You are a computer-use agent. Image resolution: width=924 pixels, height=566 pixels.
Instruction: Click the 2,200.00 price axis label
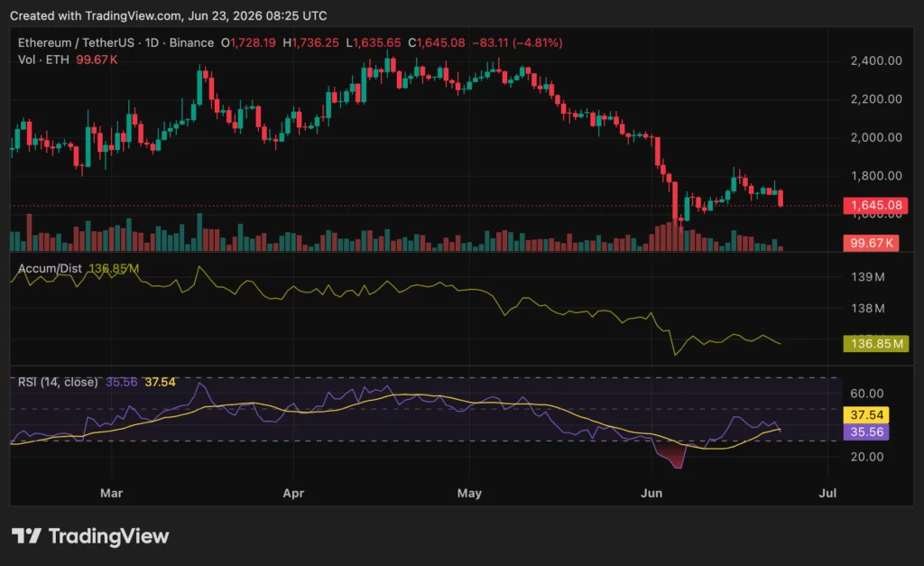point(876,99)
